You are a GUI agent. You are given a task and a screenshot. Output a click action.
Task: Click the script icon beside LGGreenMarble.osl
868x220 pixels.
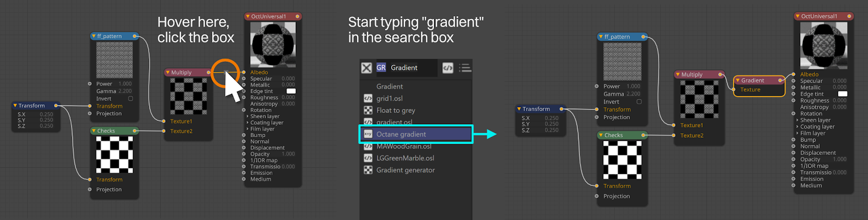pyautogui.click(x=368, y=158)
